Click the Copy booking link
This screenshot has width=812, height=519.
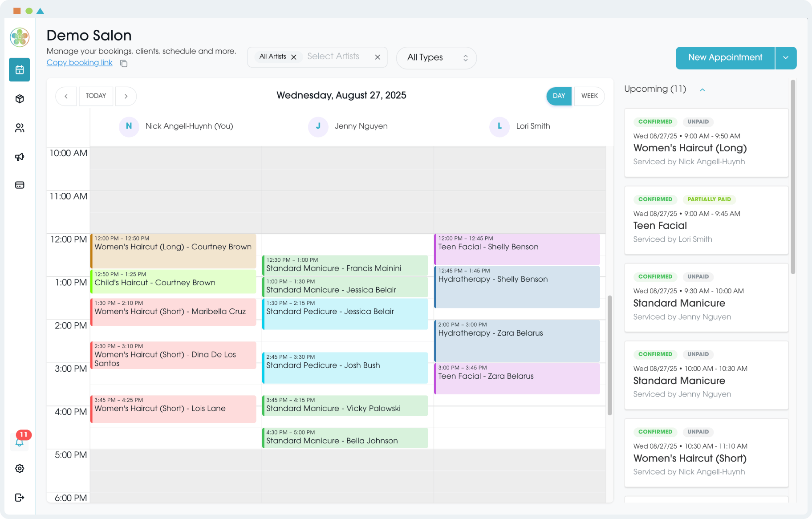click(x=80, y=63)
